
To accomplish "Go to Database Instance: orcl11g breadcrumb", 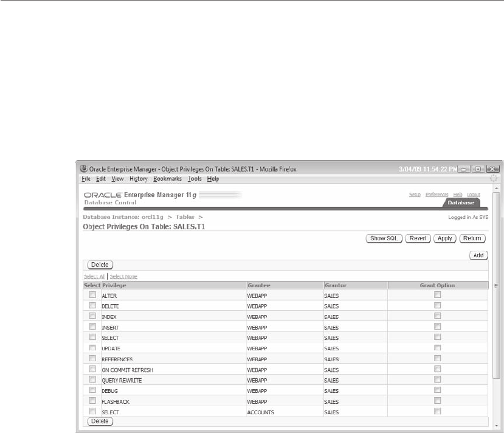I will pyautogui.click(x=123, y=217).
